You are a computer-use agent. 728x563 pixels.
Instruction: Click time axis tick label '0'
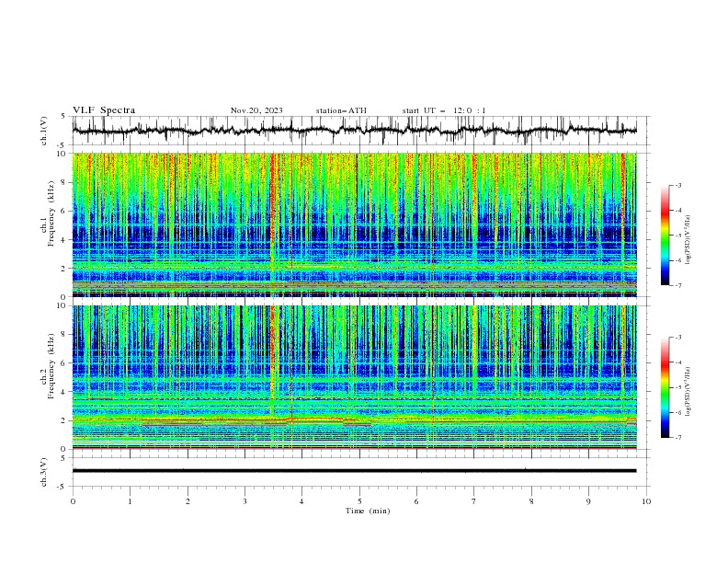[73, 501]
